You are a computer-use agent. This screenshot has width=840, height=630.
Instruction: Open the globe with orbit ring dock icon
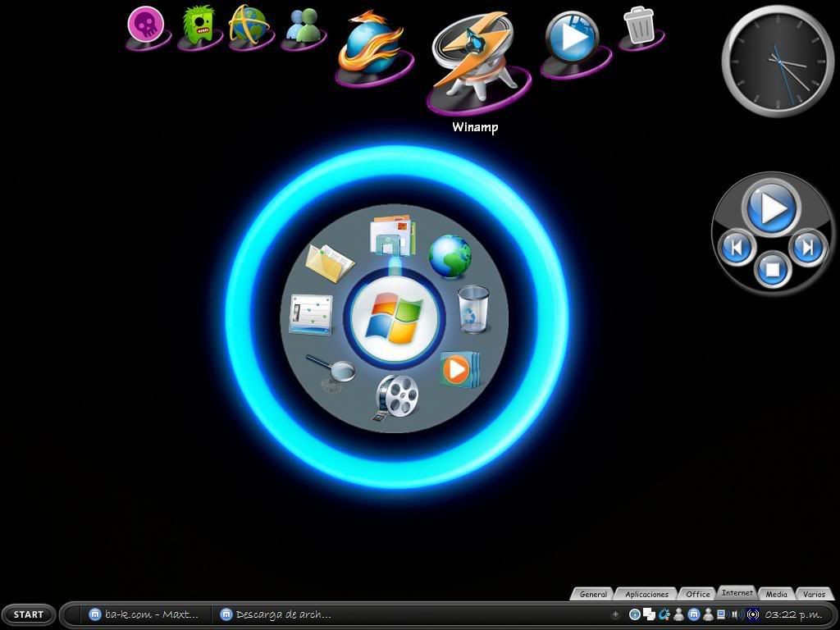pyautogui.click(x=249, y=25)
